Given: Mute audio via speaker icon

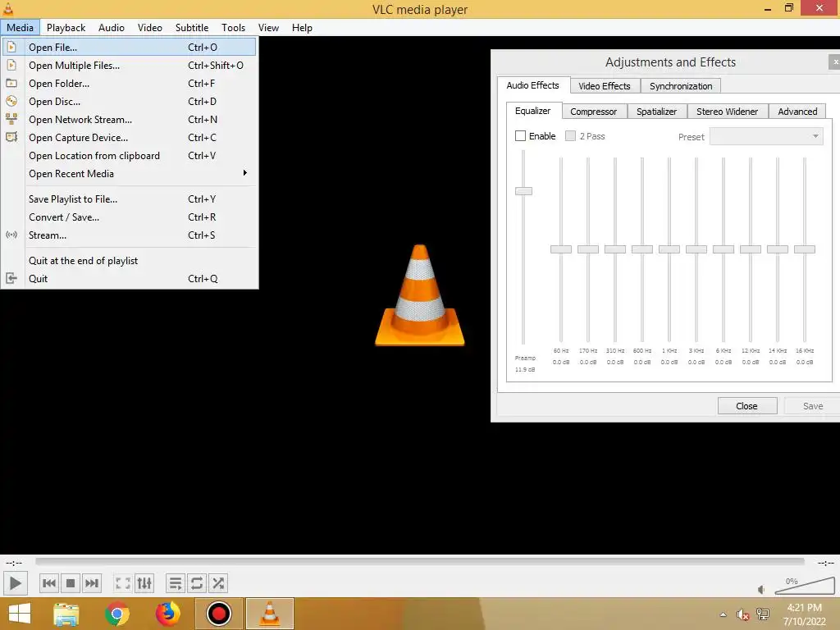Looking at the screenshot, I should 761,590.
